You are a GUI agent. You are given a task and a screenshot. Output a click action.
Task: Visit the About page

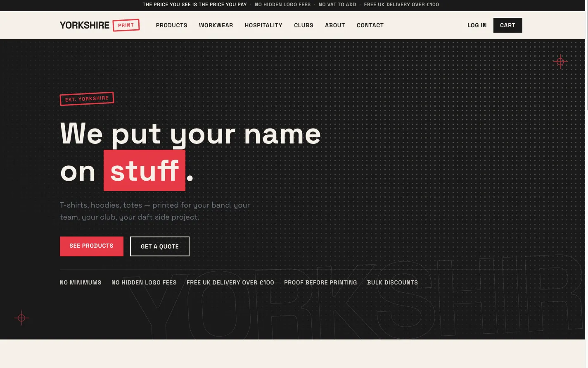pyautogui.click(x=335, y=25)
